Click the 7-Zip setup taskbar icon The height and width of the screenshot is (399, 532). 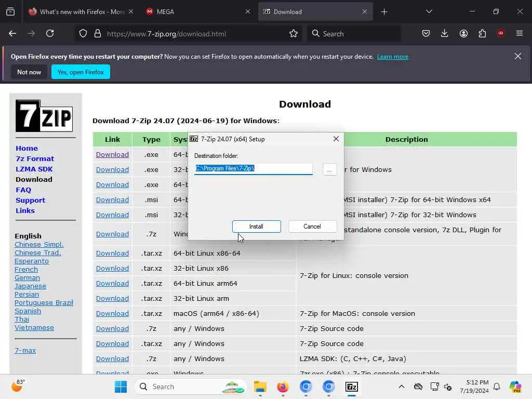[352, 387]
